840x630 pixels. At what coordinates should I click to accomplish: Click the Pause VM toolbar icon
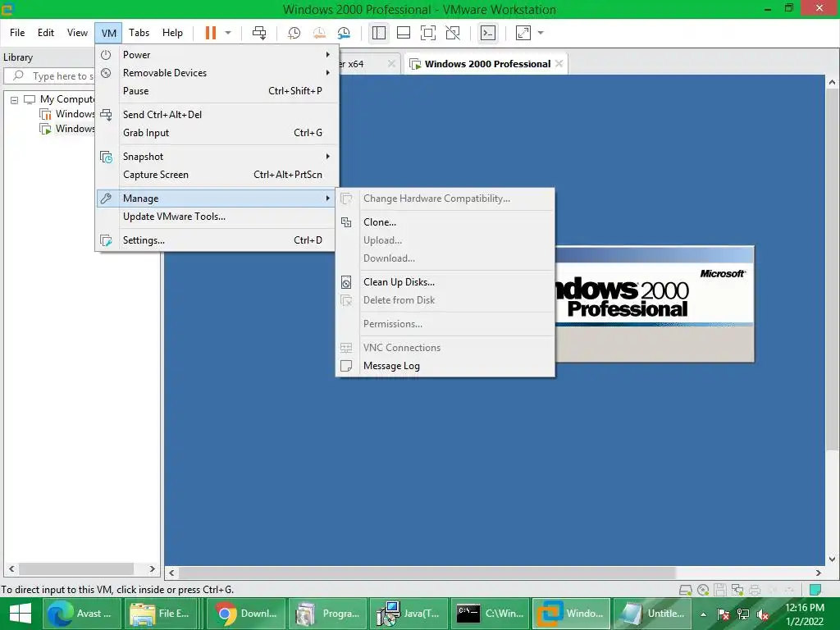coord(211,33)
